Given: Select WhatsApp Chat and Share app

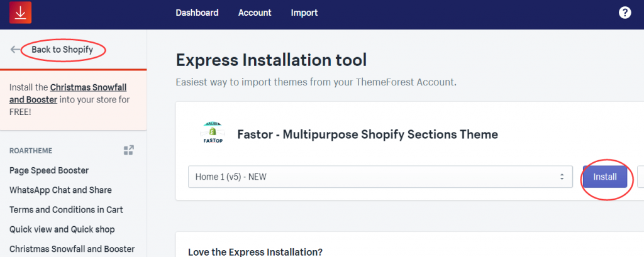Looking at the screenshot, I should [x=60, y=190].
